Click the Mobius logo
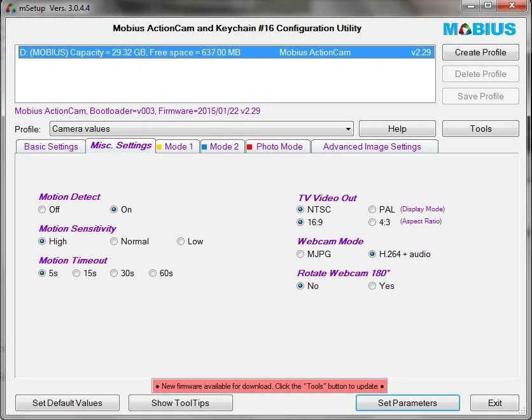 [479, 29]
